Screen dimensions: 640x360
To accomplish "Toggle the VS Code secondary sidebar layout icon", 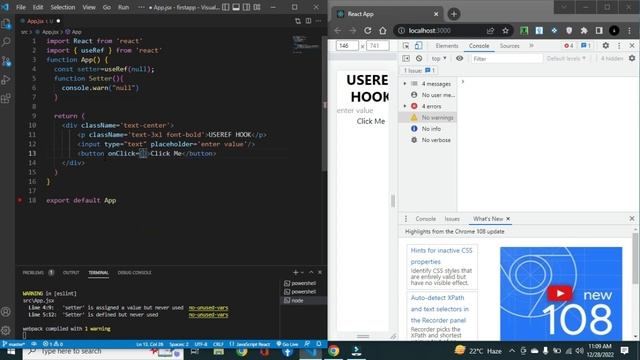I will [x=247, y=7].
